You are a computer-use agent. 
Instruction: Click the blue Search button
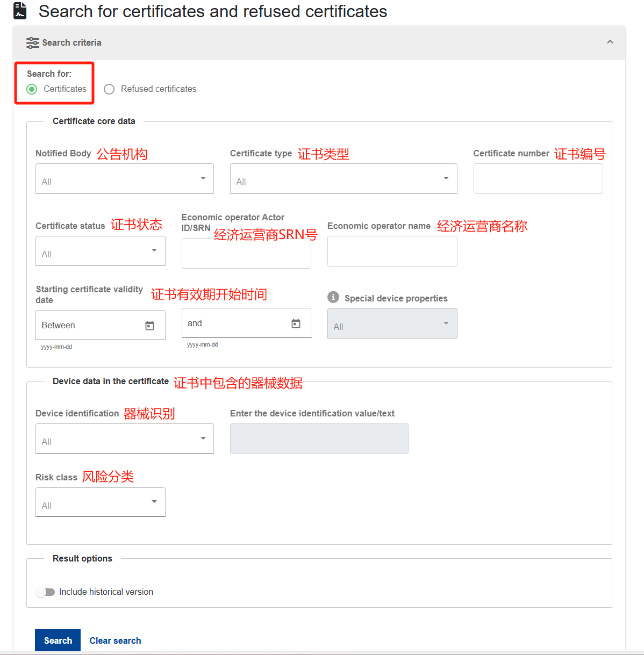coord(58,640)
